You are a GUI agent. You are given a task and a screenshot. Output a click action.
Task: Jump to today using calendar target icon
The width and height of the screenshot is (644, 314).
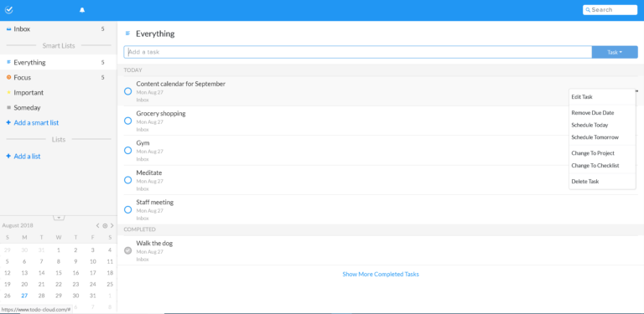tap(105, 225)
